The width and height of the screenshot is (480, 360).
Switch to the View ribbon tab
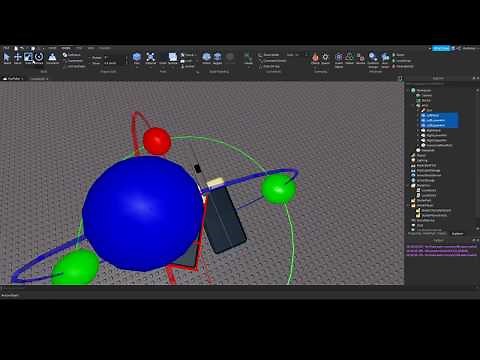coord(91,48)
